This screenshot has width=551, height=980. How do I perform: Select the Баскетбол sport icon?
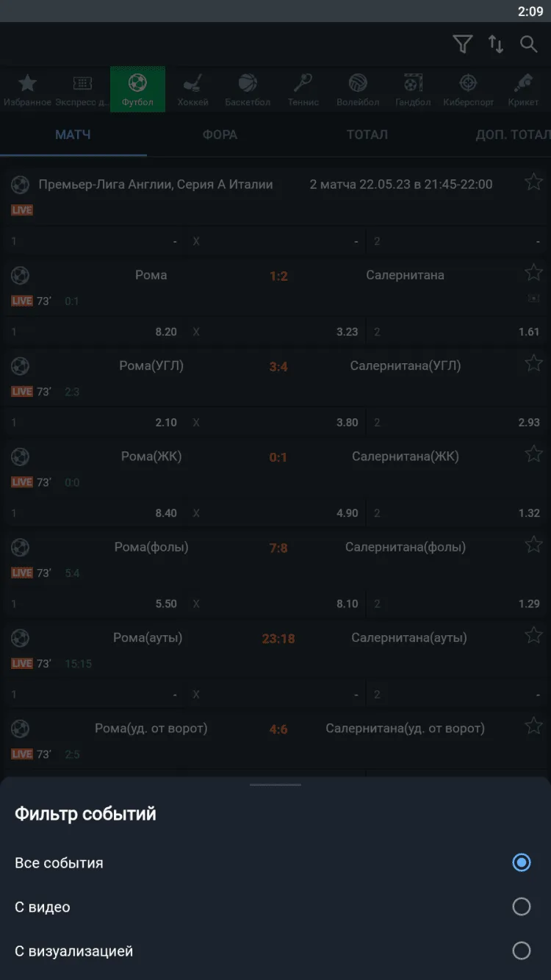click(248, 89)
